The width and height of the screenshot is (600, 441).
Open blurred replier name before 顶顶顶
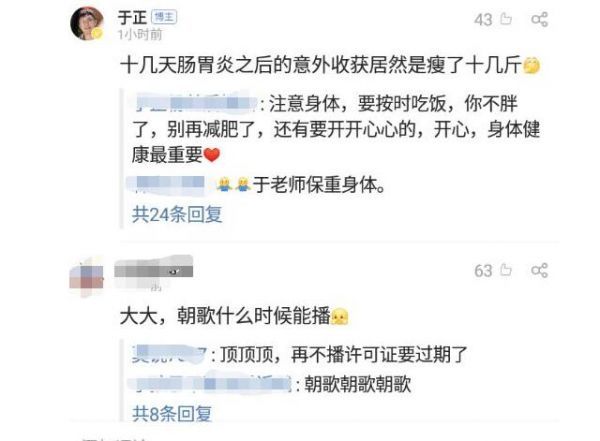coord(169,354)
